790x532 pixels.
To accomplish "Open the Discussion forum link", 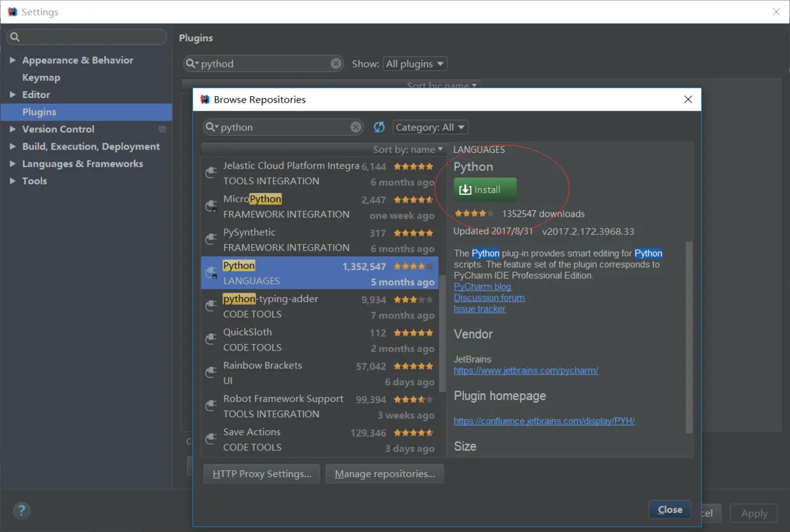I will pyautogui.click(x=489, y=298).
